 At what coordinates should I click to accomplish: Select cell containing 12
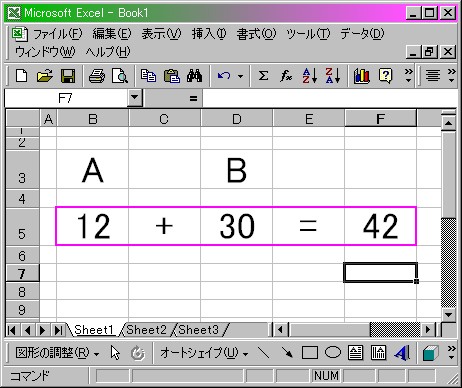tap(93, 227)
